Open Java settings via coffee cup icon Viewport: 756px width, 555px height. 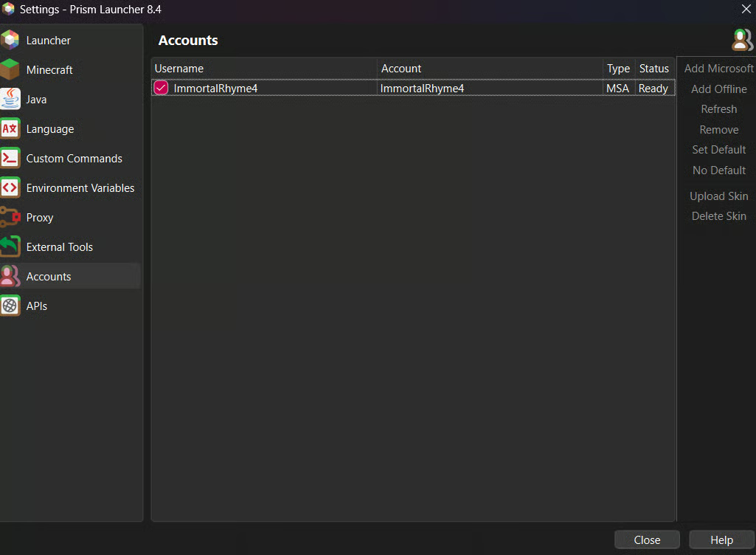point(10,99)
